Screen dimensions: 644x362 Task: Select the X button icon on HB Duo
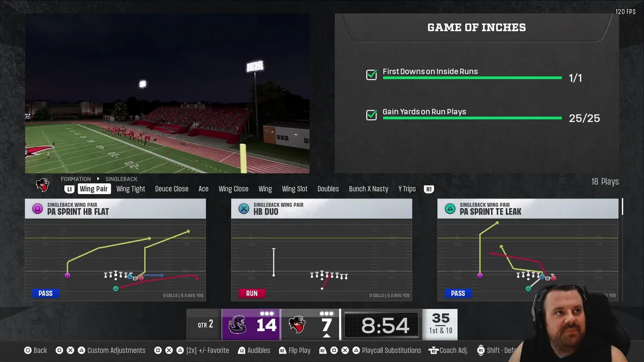click(x=244, y=209)
